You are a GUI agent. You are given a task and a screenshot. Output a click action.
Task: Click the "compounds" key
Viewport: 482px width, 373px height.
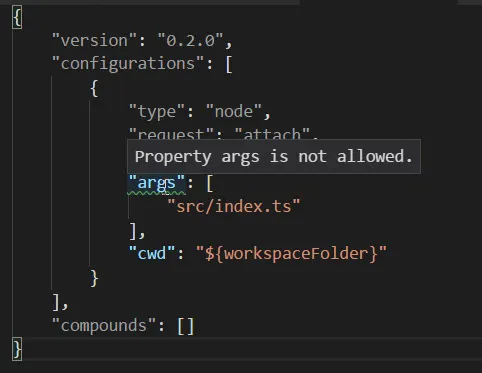pyautogui.click(x=104, y=325)
